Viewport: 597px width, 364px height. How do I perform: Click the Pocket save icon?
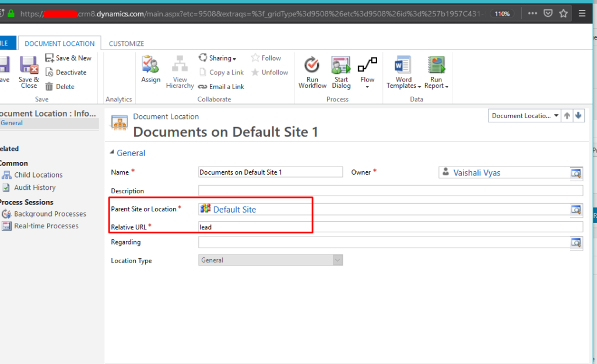point(548,13)
